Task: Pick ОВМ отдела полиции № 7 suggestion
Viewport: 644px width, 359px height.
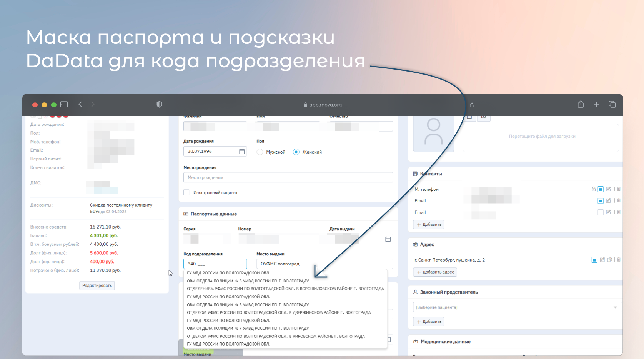Action: click(x=248, y=328)
